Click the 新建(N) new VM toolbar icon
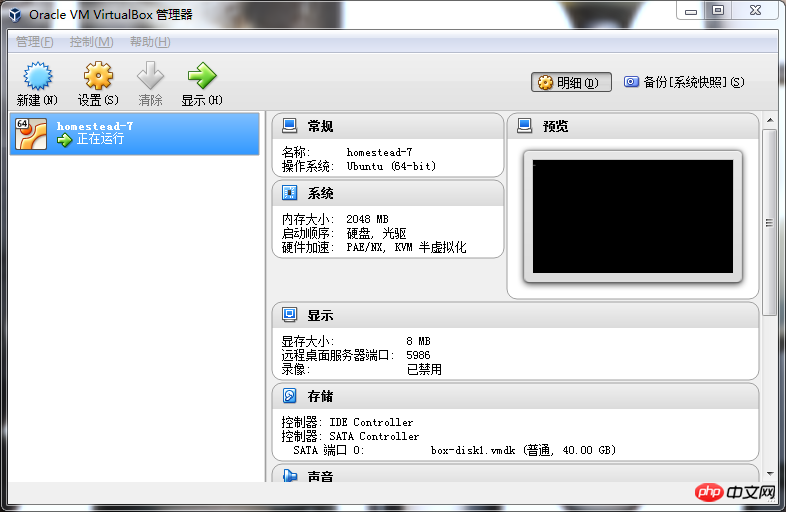This screenshot has height=512, width=786. (38, 76)
